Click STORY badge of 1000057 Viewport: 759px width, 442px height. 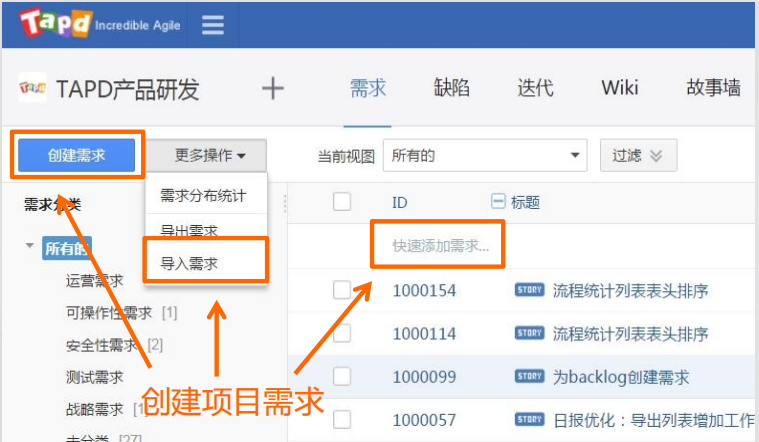(x=530, y=419)
